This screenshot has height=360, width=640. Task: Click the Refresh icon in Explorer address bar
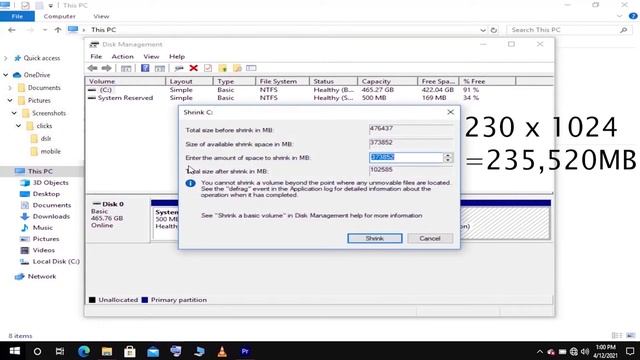(x=494, y=30)
